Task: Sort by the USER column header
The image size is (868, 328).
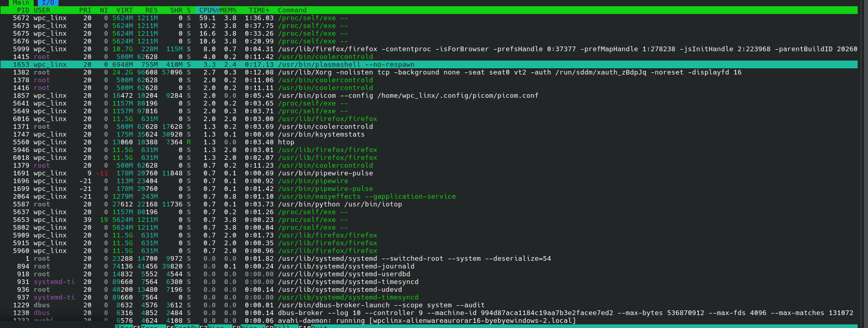Action: [42, 10]
